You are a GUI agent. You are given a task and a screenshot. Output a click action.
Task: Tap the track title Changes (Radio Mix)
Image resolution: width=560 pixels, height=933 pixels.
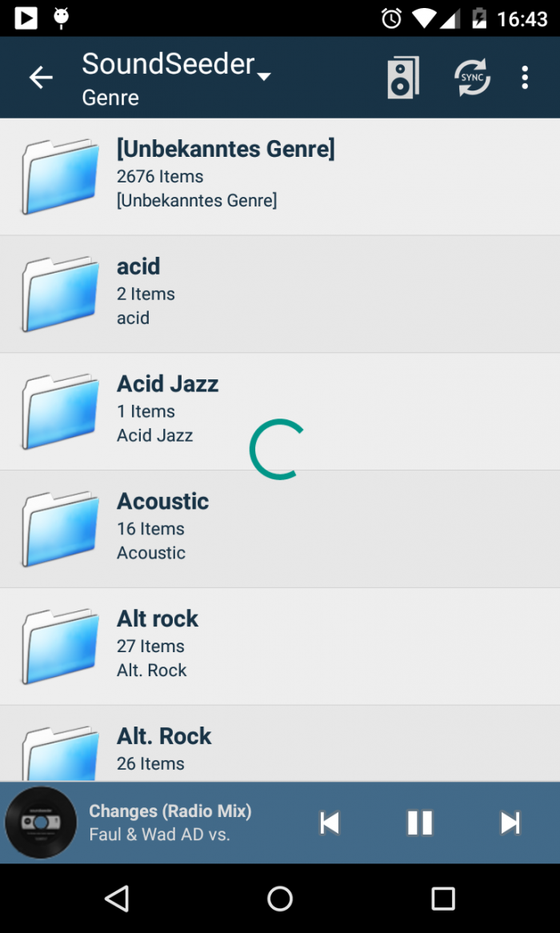(x=169, y=811)
